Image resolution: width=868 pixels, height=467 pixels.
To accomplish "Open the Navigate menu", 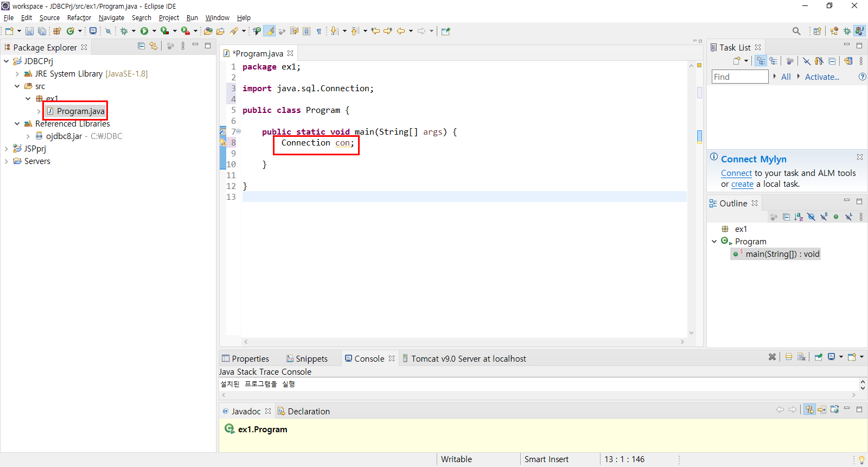I will point(111,18).
